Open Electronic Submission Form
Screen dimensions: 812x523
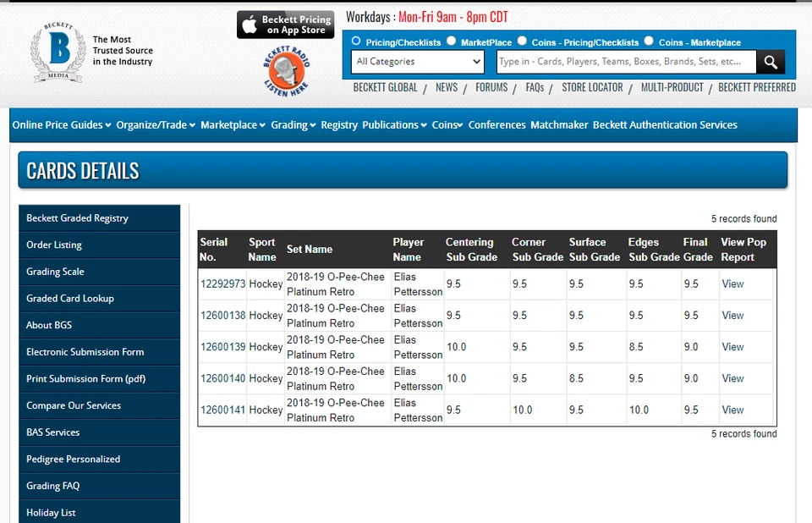click(100, 352)
